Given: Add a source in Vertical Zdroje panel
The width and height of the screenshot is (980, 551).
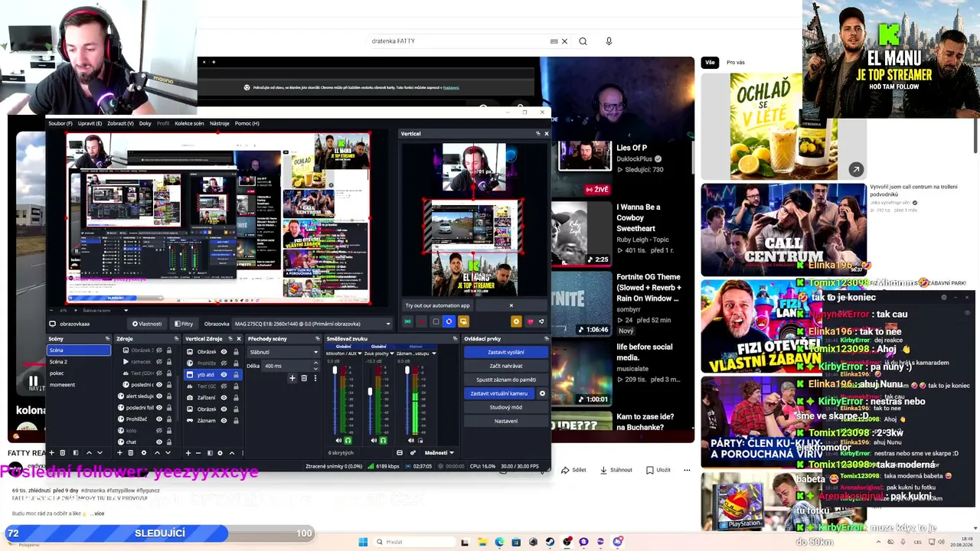Looking at the screenshot, I should [x=188, y=453].
